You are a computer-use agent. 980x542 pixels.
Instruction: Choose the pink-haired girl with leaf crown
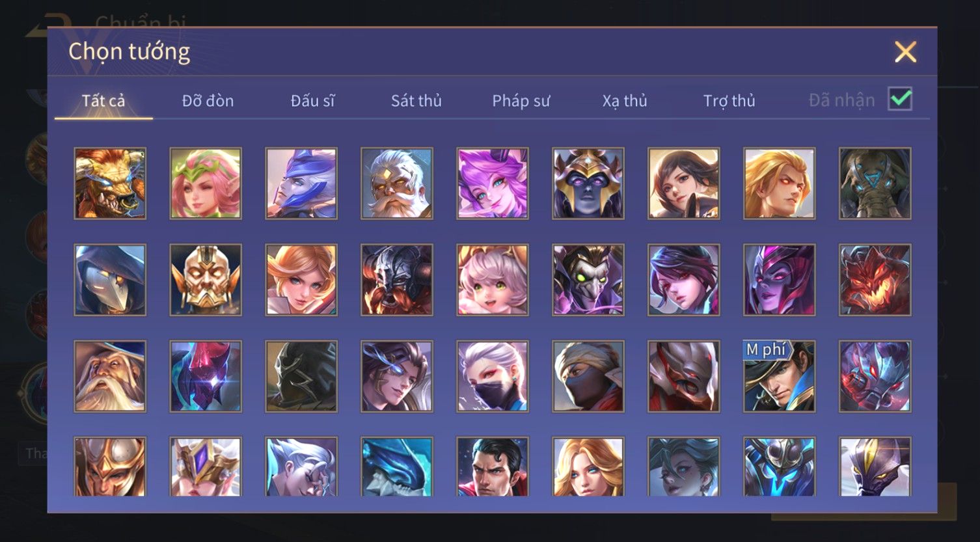point(206,183)
